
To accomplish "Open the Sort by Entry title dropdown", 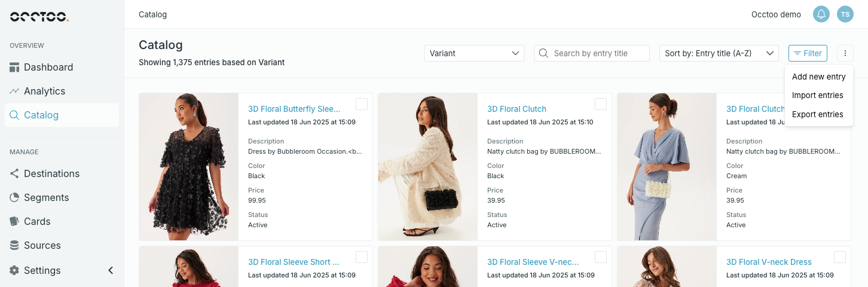I will coord(719,53).
